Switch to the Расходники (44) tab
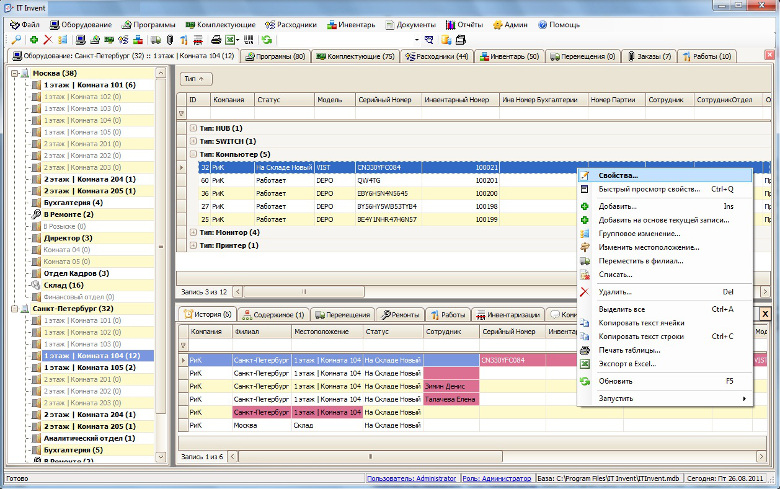The height and width of the screenshot is (489, 780). (440, 57)
